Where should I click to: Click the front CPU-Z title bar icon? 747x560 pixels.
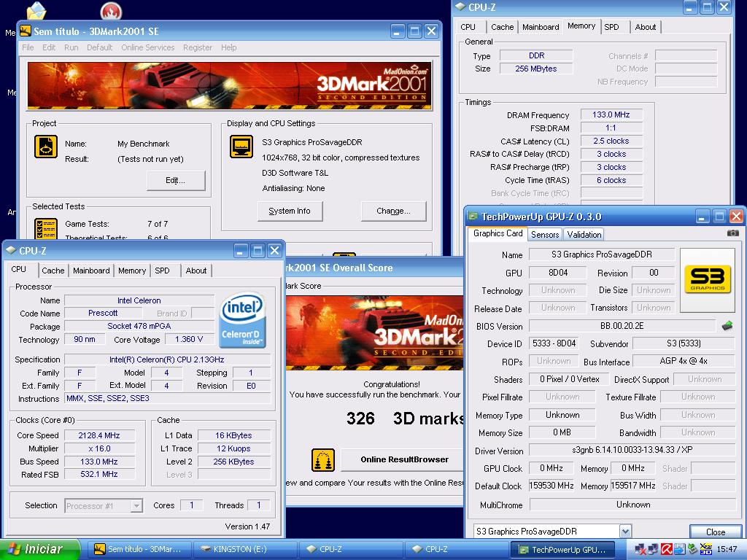(10, 251)
